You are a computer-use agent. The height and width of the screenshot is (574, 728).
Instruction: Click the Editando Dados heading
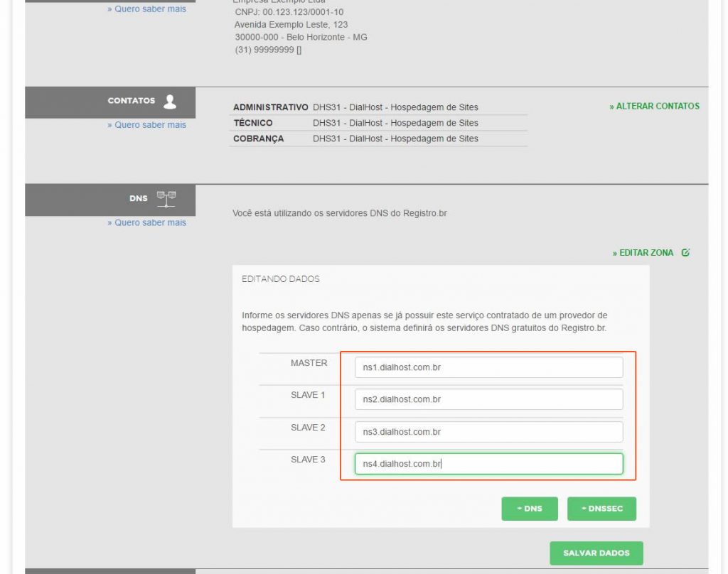[x=280, y=279]
